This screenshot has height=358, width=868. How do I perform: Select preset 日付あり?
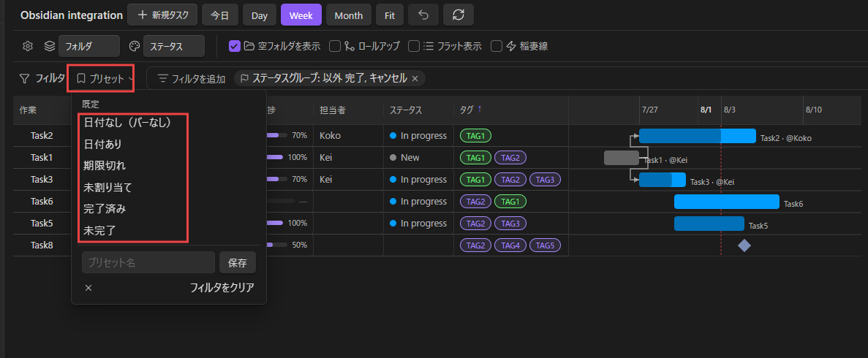[x=102, y=144]
